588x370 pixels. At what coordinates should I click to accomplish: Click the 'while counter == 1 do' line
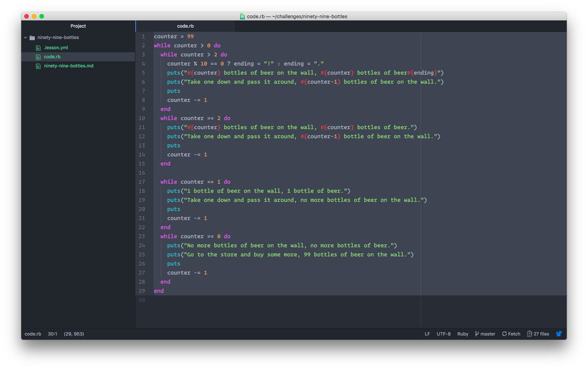(196, 182)
